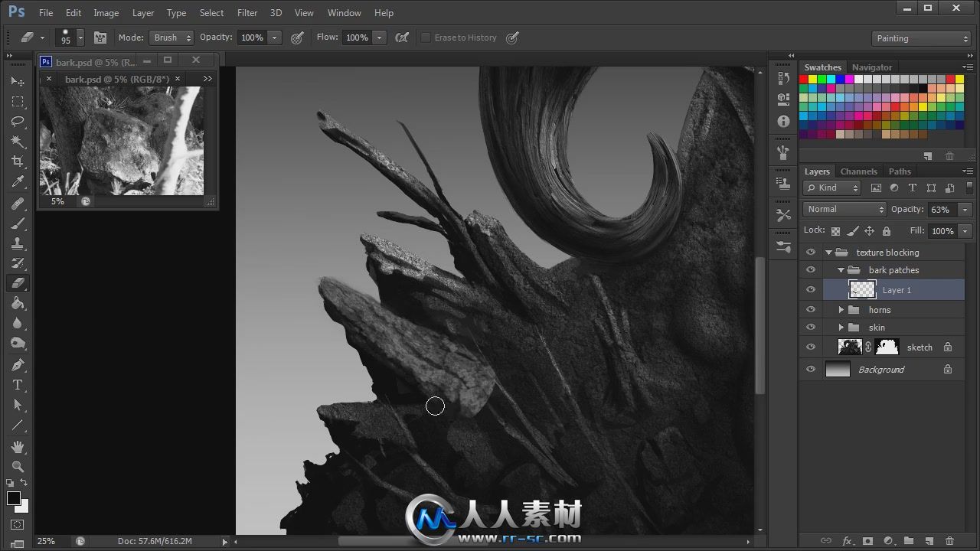
Task: Expand the skin group
Action: coord(841,328)
